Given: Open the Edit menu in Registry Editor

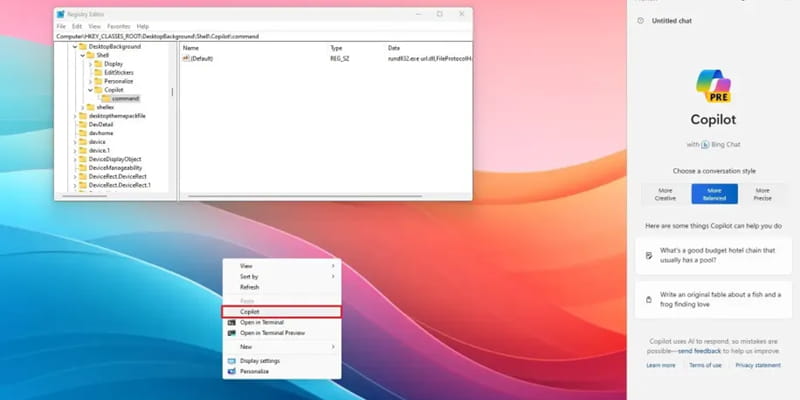Looking at the screenshot, I should click(77, 27).
